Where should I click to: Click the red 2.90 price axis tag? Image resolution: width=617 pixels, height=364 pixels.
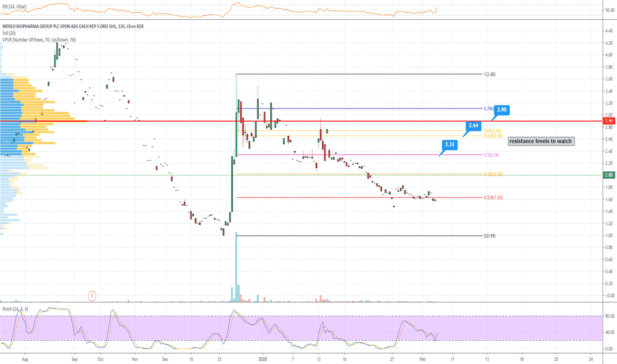coord(609,121)
